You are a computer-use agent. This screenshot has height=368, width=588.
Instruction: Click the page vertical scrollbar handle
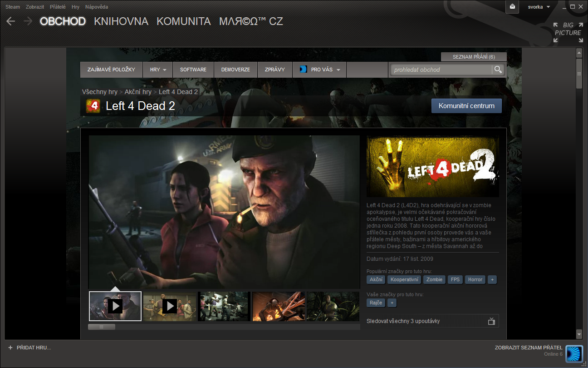click(x=579, y=74)
